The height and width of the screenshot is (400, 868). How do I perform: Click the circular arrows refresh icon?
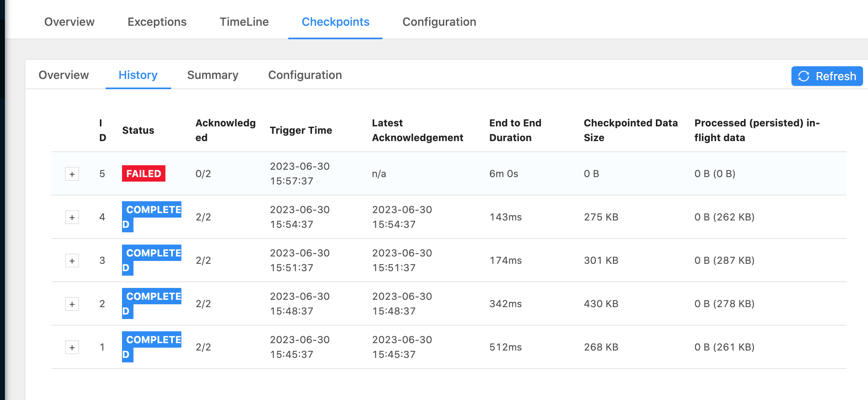pos(804,76)
